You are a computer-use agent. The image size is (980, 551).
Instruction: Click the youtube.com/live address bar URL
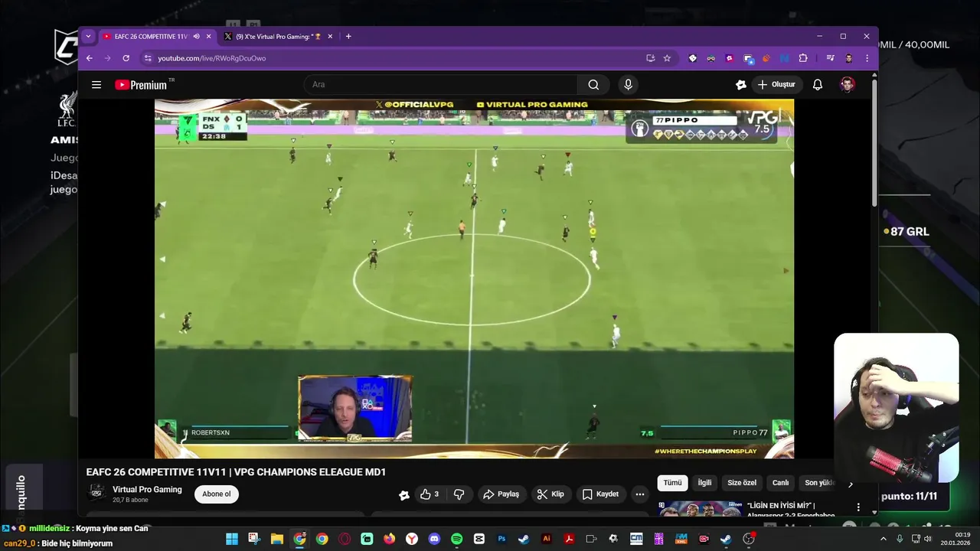212,58
